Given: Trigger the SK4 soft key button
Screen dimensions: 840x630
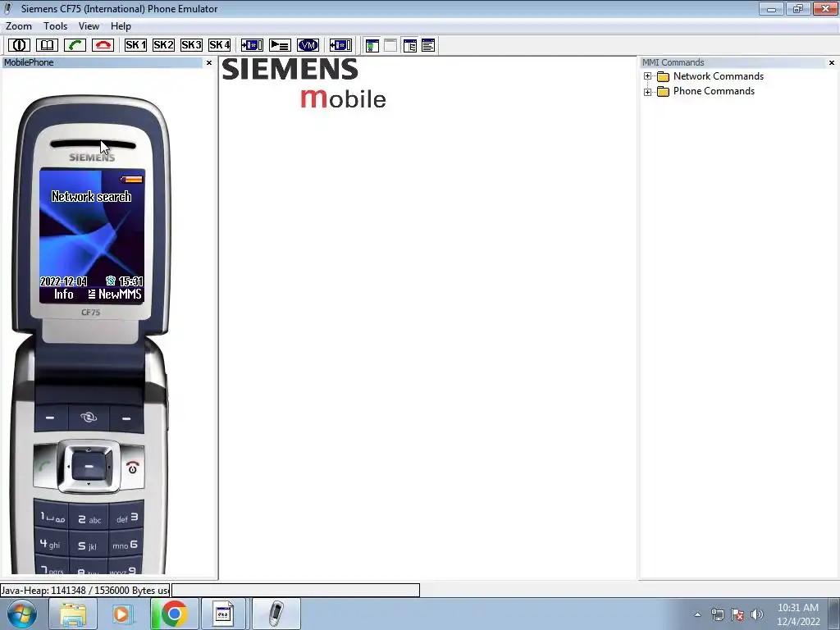Looking at the screenshot, I should (x=220, y=46).
